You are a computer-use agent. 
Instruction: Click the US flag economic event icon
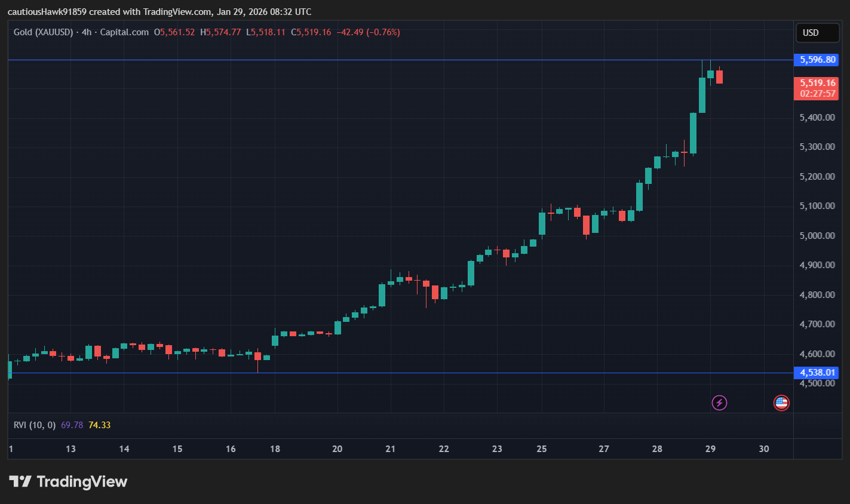(x=781, y=403)
